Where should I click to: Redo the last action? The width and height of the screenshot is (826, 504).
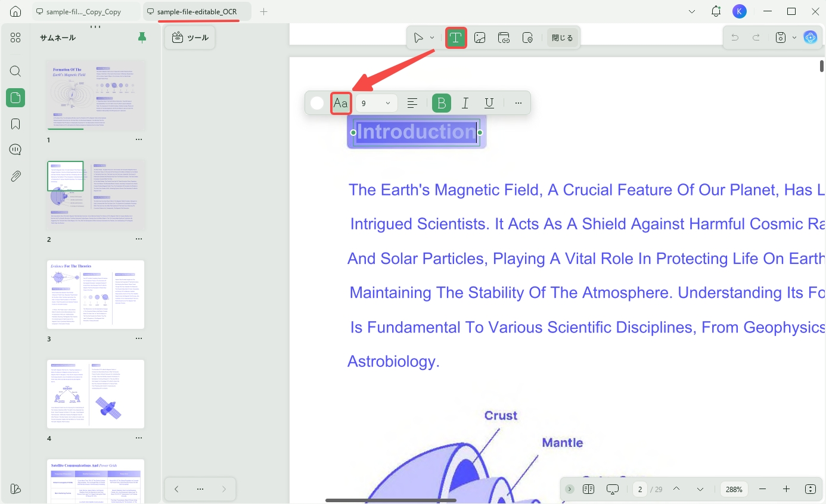click(x=756, y=38)
